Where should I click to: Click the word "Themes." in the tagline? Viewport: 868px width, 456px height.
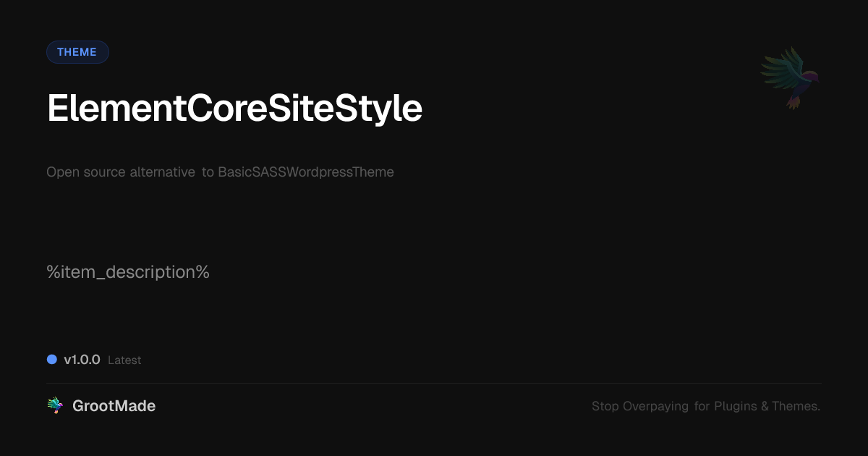[796, 407]
